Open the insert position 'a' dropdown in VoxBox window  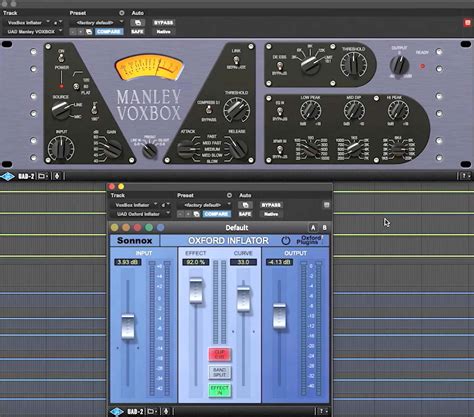click(57, 23)
